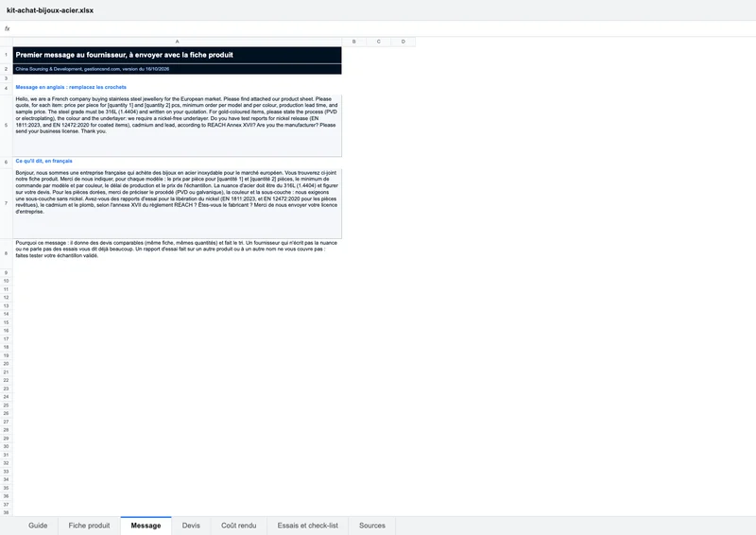Click the formula bar input field
756x535 pixels.
384,28
